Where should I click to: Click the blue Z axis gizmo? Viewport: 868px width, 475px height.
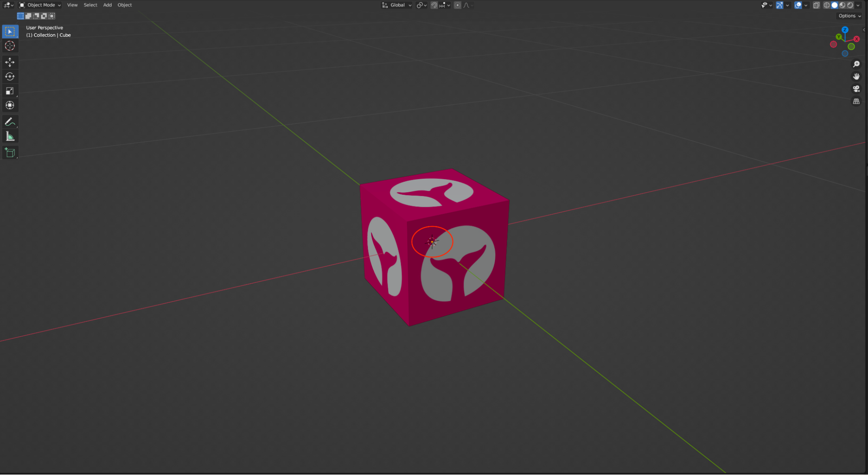coord(845,29)
